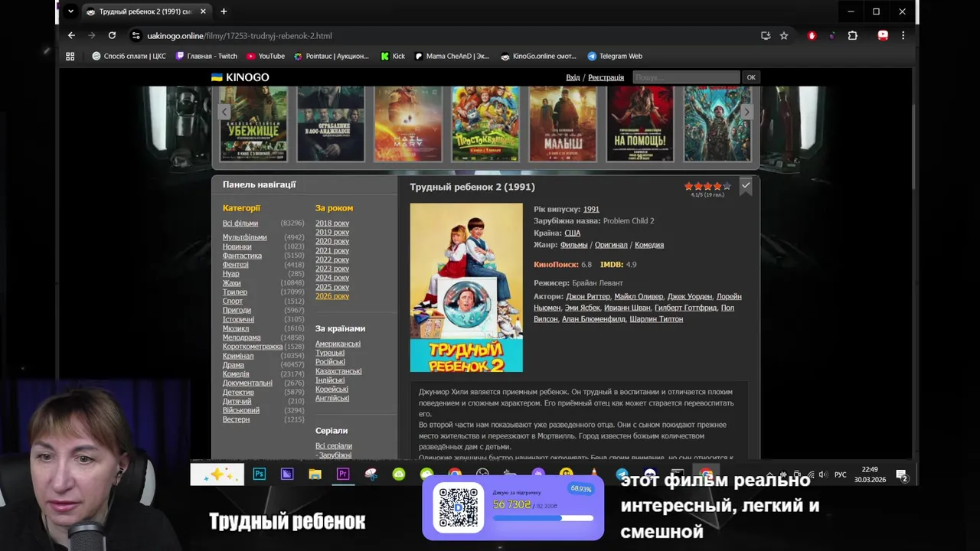Click the KINOGO site logo

[x=240, y=77]
